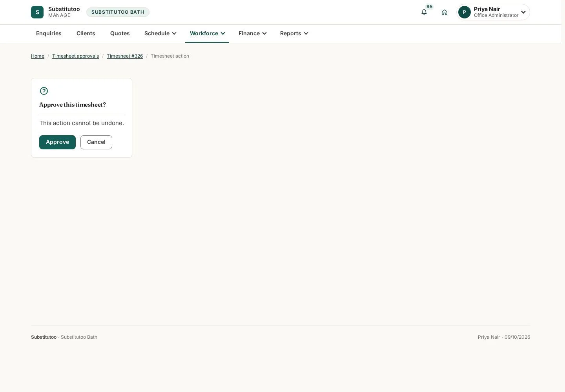Click the home icon in header
Viewport: 565px width, 392px height.
445,12
